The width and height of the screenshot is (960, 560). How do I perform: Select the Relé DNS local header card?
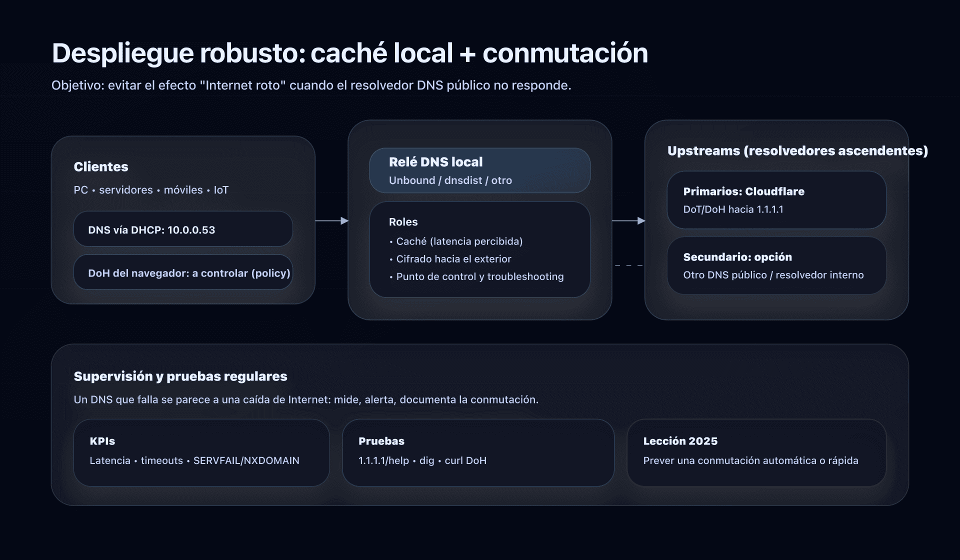pyautogui.click(x=479, y=170)
